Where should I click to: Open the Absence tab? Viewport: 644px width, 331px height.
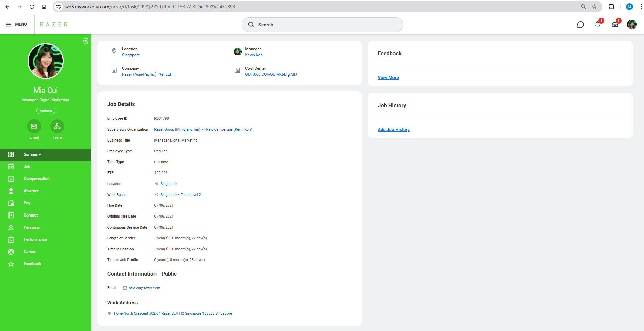46,191
